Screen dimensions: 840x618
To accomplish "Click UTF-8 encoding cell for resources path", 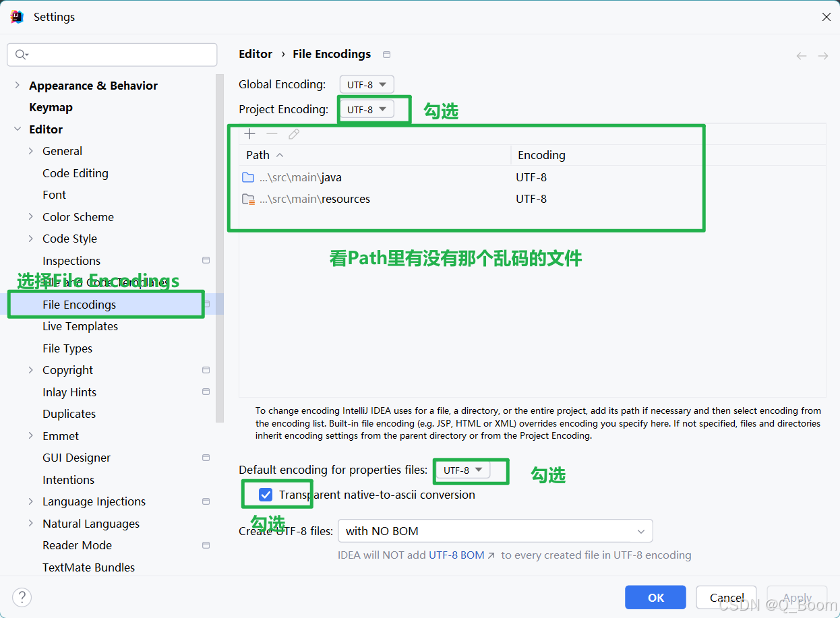I will tap(531, 199).
